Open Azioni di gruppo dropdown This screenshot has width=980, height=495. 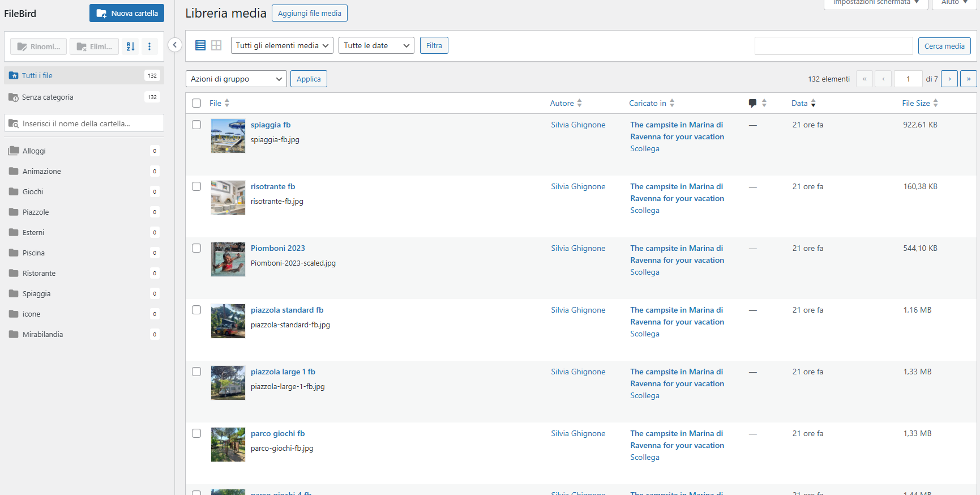pos(236,79)
